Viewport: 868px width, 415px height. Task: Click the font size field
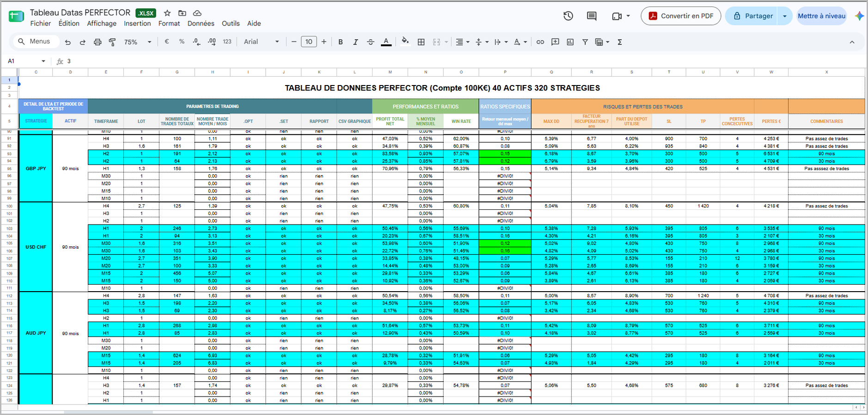tap(309, 42)
